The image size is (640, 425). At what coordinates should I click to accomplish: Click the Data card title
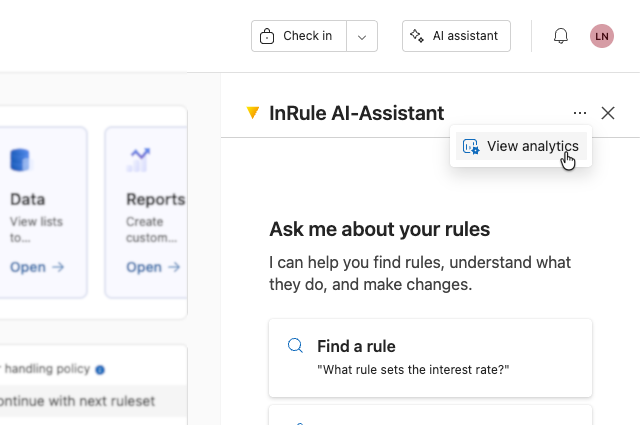[27, 199]
